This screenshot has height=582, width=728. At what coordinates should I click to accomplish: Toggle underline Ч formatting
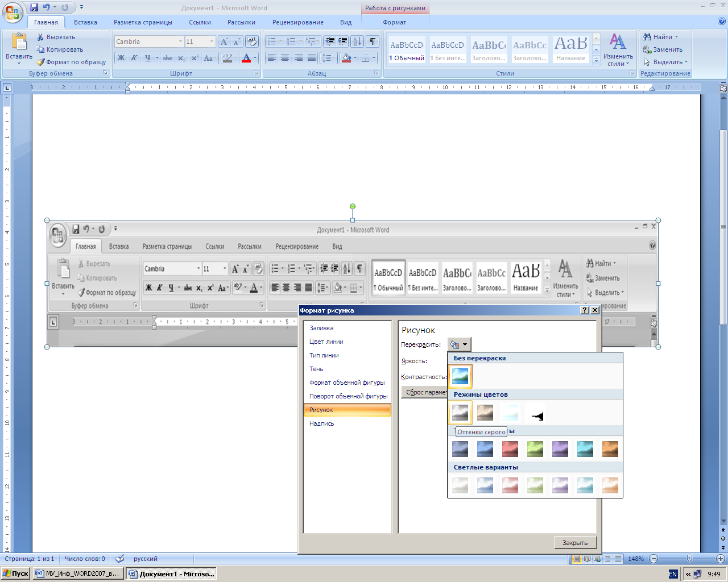(148, 58)
